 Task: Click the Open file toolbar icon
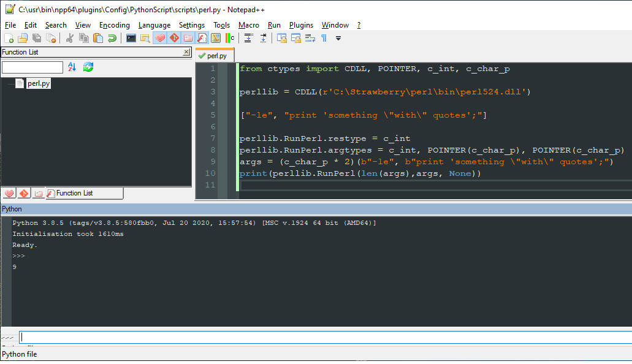coord(23,38)
